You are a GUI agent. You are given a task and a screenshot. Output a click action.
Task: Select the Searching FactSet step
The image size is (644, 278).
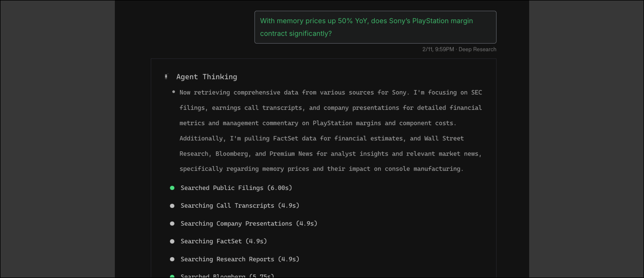click(x=224, y=241)
